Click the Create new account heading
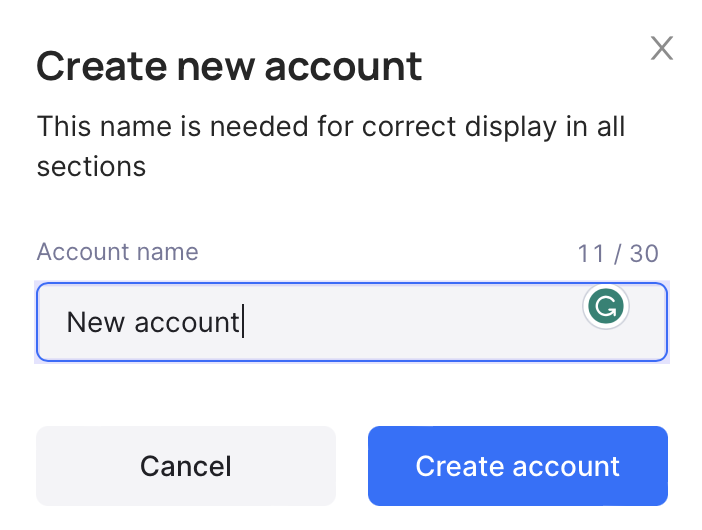The height and width of the screenshot is (530, 702). [229, 66]
